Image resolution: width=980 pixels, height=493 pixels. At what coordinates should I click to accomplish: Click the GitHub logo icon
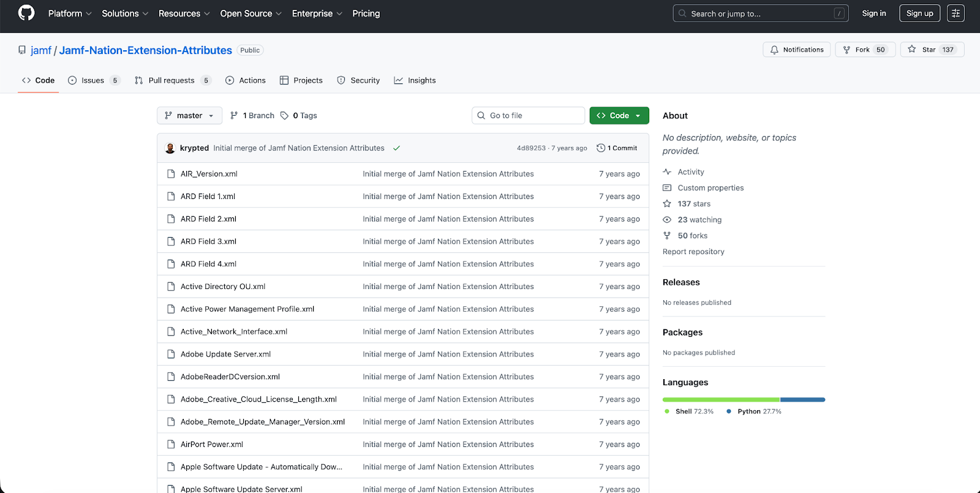tap(26, 13)
